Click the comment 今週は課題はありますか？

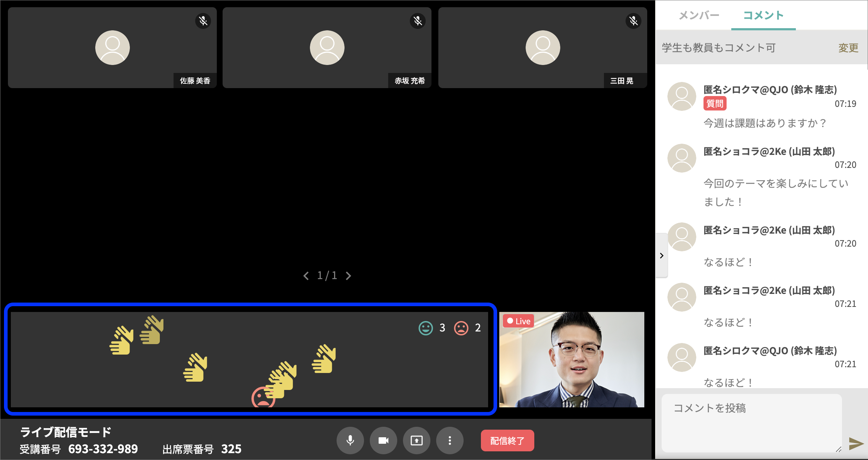(x=765, y=123)
